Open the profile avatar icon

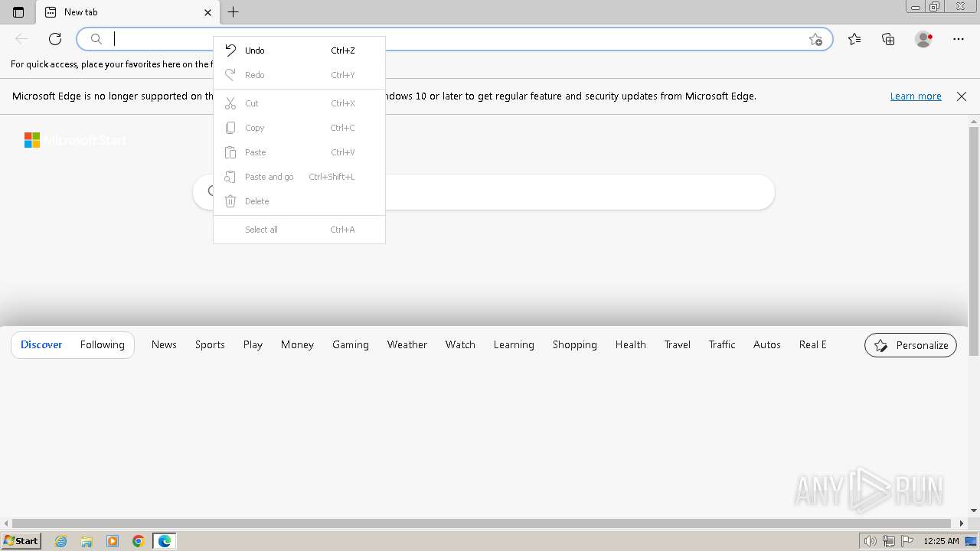click(x=923, y=39)
